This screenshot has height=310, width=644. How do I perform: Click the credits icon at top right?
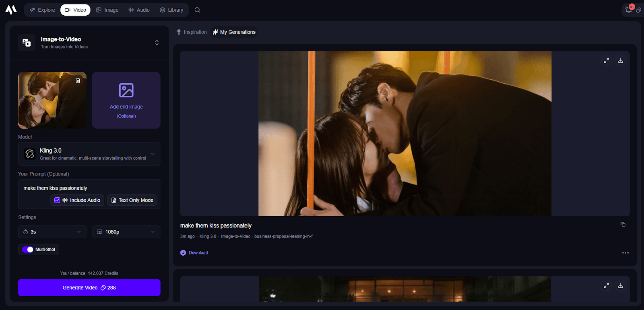point(639,10)
